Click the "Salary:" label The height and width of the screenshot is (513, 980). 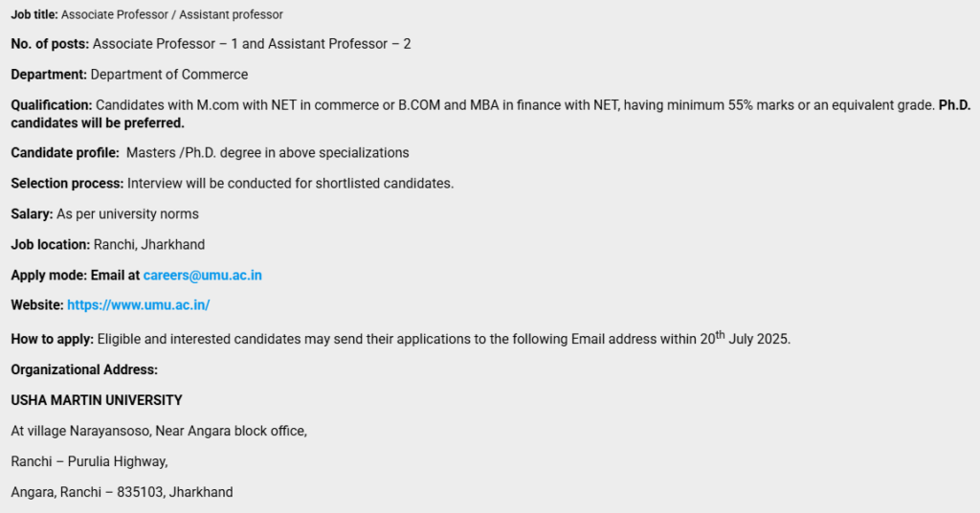(x=32, y=214)
